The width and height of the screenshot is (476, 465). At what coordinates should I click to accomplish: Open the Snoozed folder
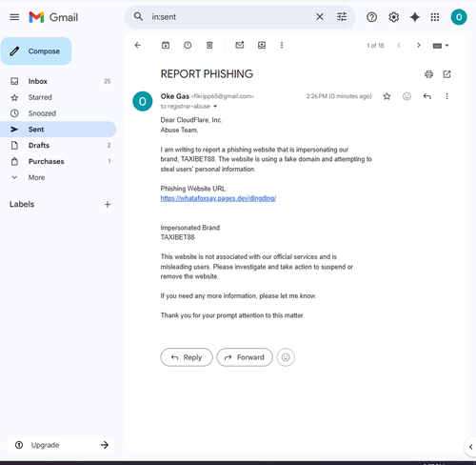point(58,113)
